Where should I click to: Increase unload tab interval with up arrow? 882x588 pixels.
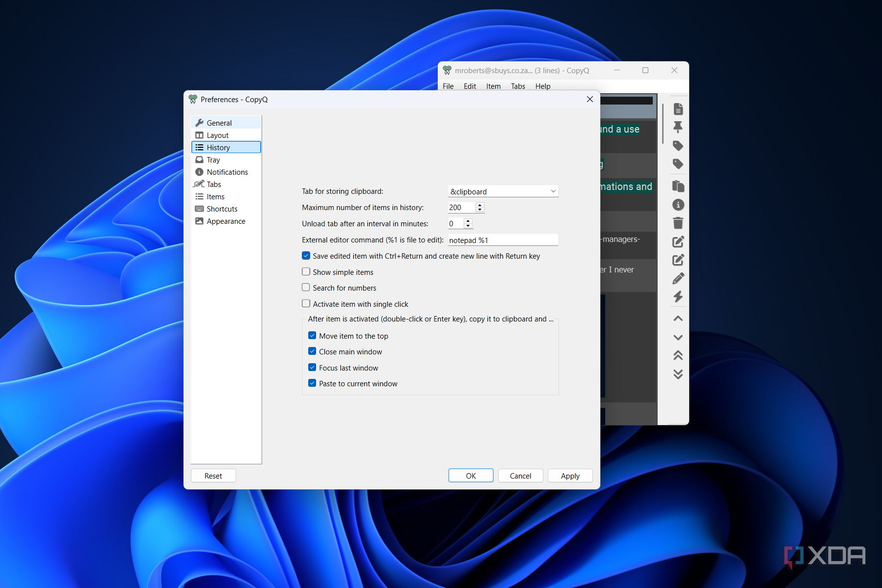click(468, 221)
